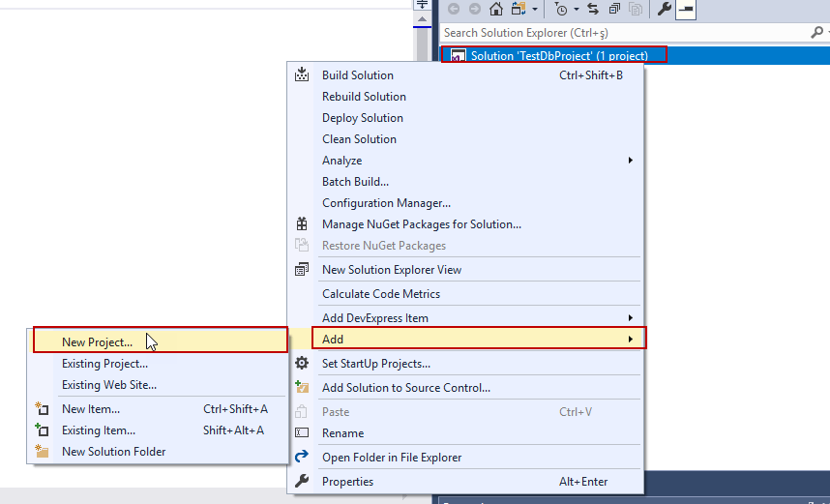
Task: Open Batch Build dialog
Action: click(x=465, y=182)
